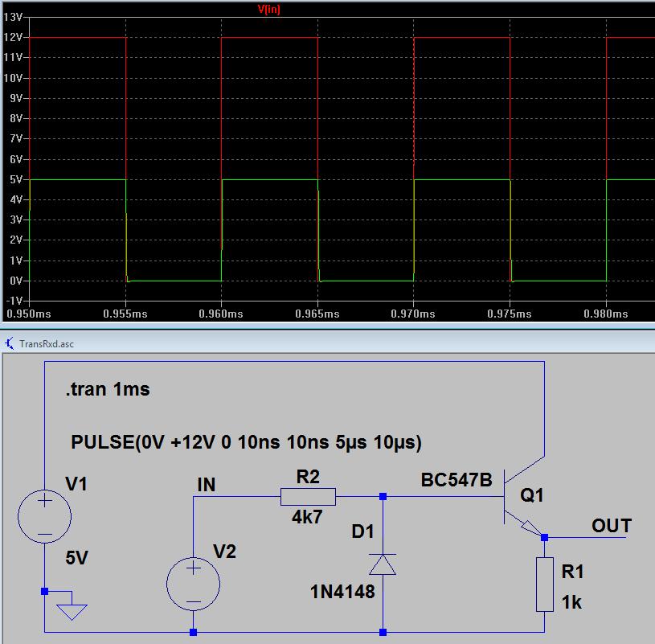The width and height of the screenshot is (655, 644).
Task: Select the D1 diode symbol
Action: pos(383,564)
